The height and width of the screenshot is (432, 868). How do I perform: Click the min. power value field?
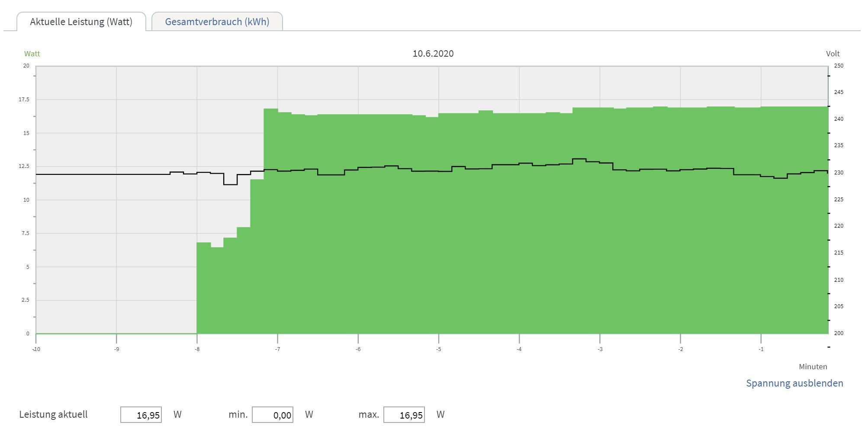pos(273,415)
